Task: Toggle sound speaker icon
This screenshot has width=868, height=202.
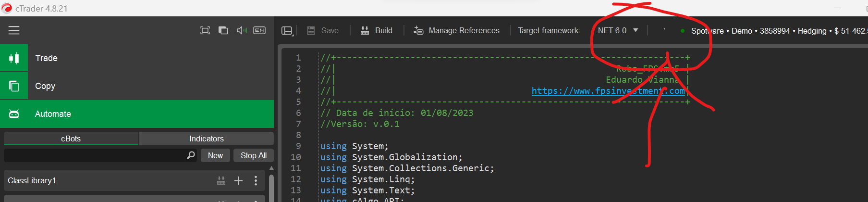Action: click(242, 30)
